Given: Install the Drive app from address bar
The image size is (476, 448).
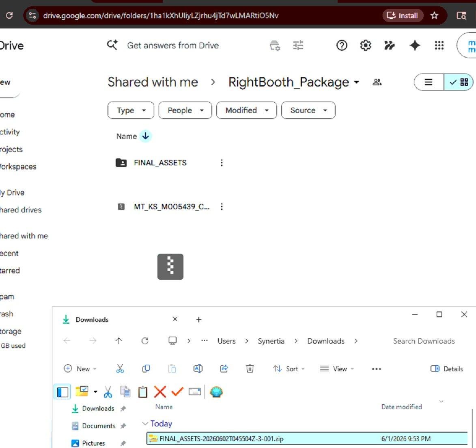Looking at the screenshot, I should (x=403, y=15).
